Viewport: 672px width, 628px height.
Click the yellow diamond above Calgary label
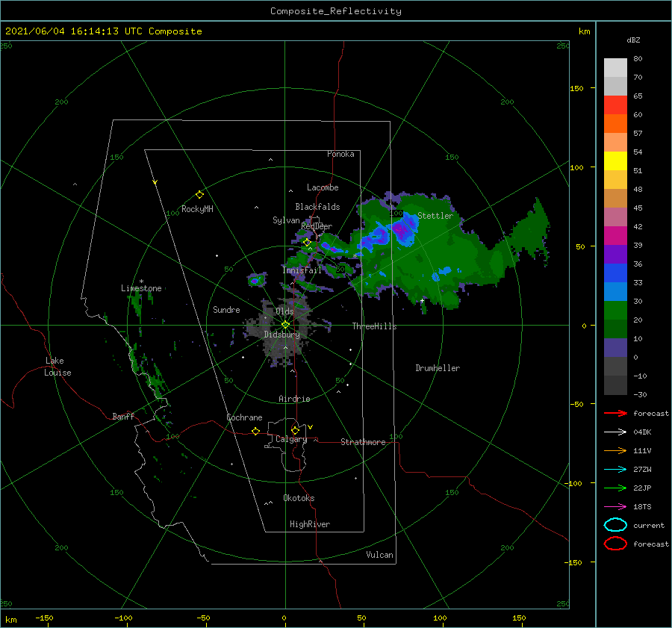pyautogui.click(x=295, y=430)
